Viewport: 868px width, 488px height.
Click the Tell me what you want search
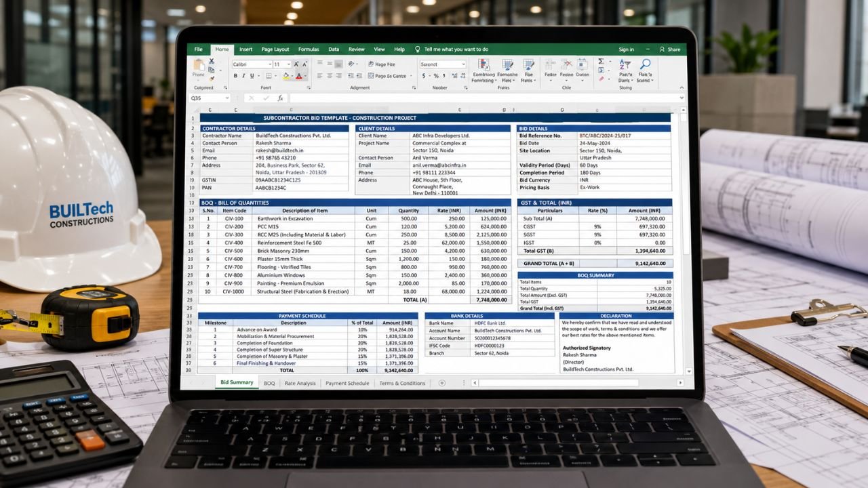click(x=452, y=49)
